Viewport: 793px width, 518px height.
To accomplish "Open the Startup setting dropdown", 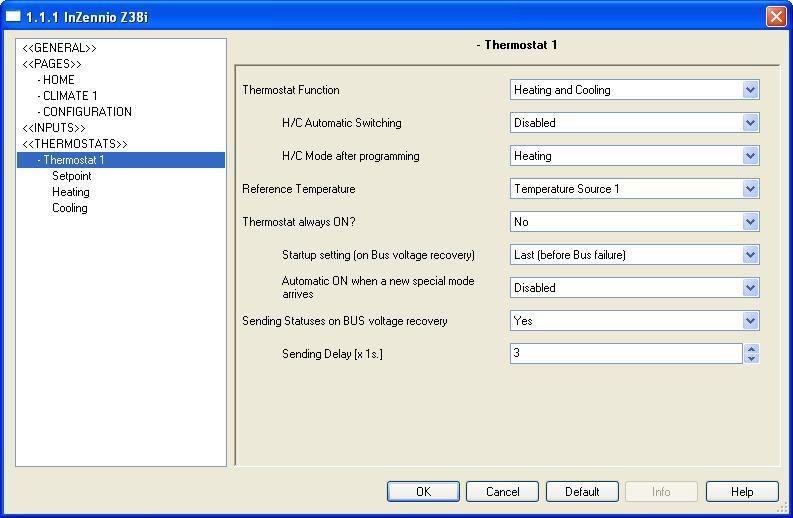I will coord(634,254).
